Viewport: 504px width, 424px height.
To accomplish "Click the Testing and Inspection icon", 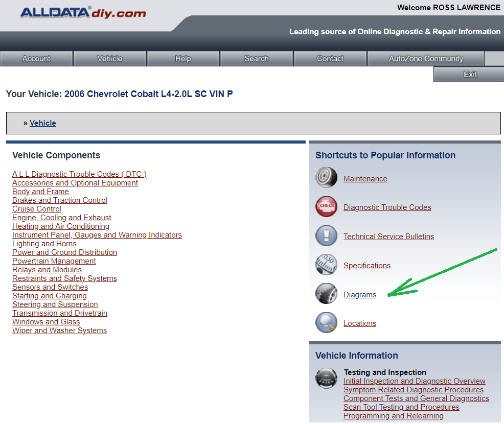I will (326, 379).
